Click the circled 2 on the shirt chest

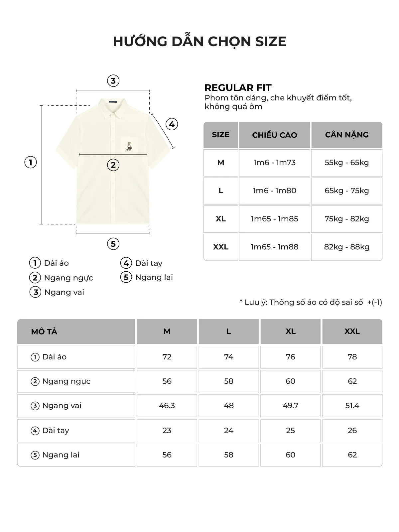(x=113, y=165)
